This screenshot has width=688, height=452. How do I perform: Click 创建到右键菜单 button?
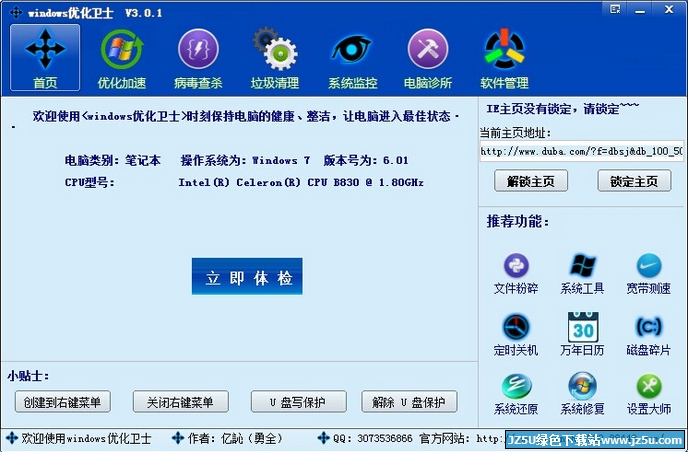click(62, 402)
